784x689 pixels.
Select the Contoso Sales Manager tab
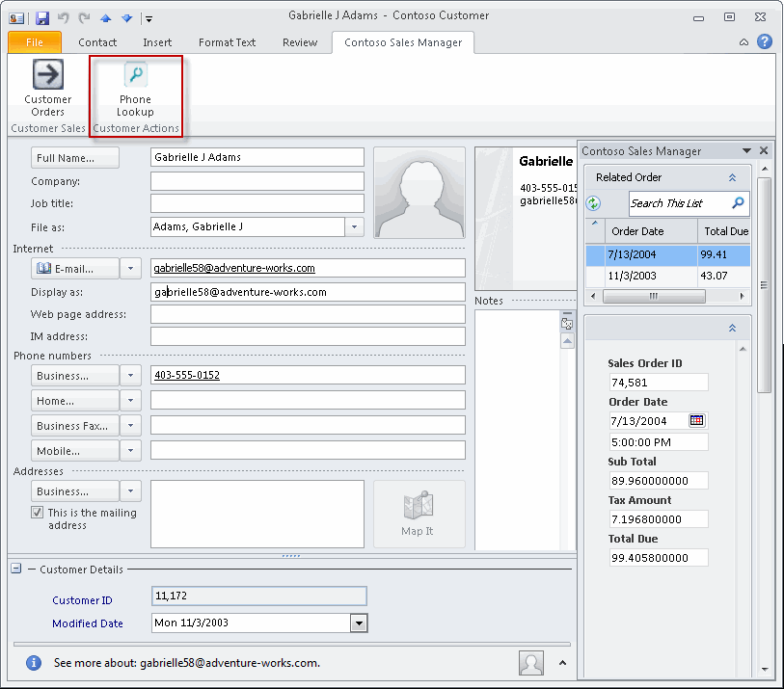point(402,42)
